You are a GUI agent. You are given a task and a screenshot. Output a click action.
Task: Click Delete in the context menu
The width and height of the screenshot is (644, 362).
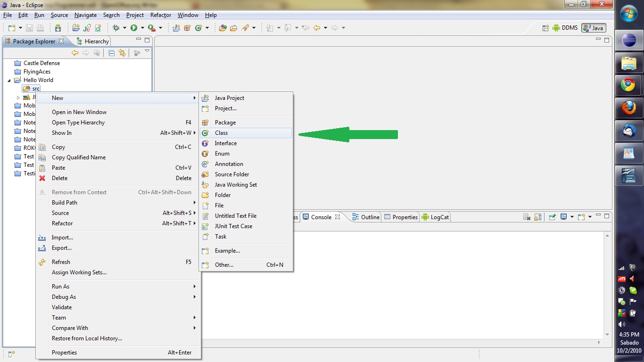coord(118,178)
